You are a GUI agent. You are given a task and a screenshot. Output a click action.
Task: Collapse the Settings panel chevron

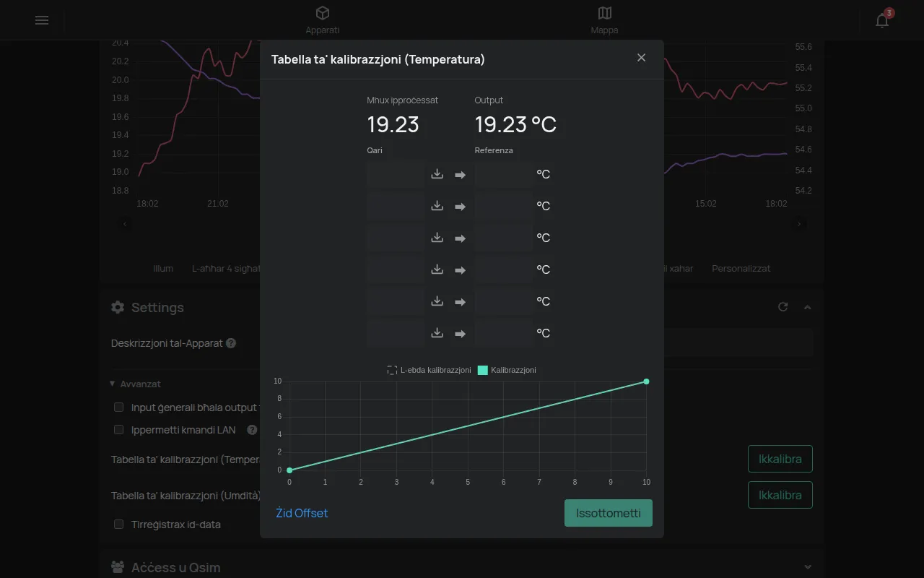pos(807,307)
